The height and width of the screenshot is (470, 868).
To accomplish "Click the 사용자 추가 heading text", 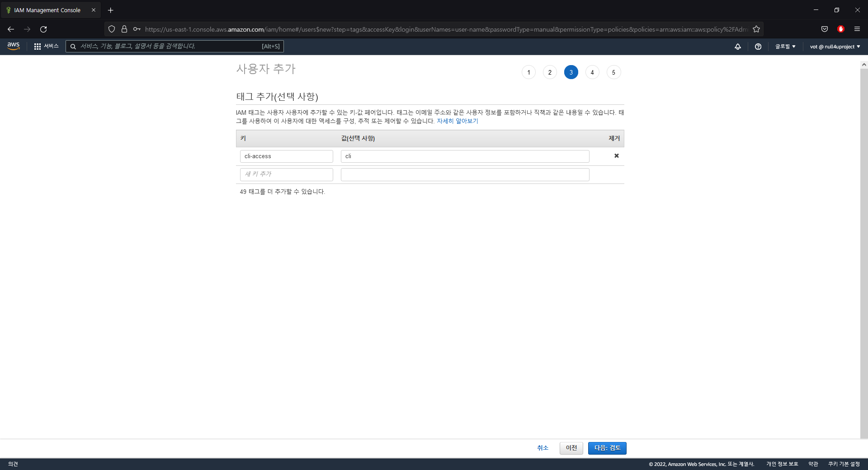I will tap(266, 69).
